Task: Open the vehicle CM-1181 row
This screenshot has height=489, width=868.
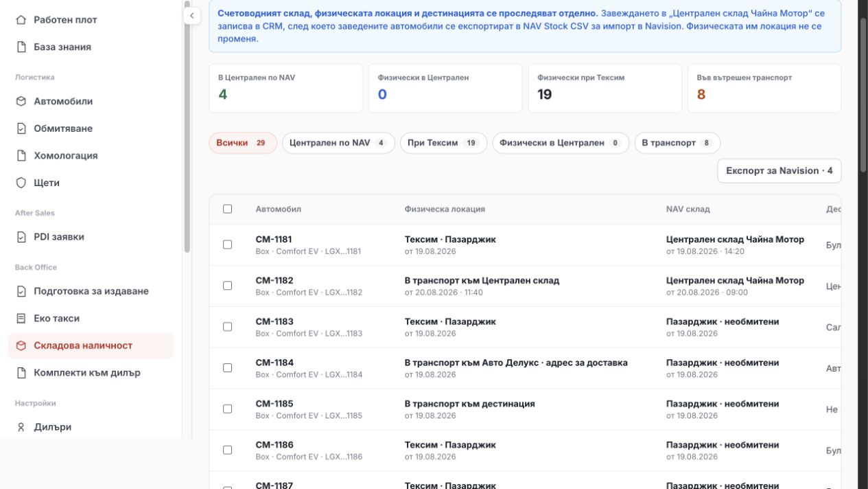Action: [x=525, y=245]
